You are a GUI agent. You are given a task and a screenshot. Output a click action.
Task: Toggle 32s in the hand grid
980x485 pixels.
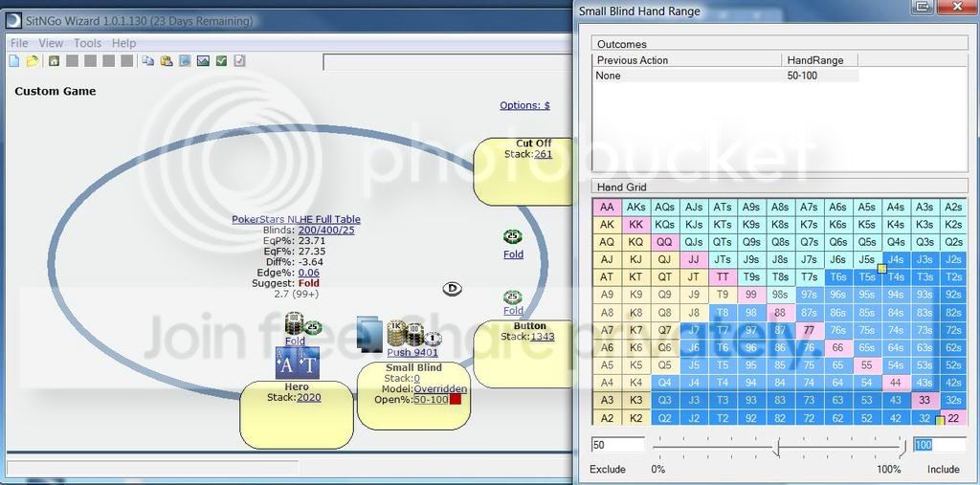(954, 401)
